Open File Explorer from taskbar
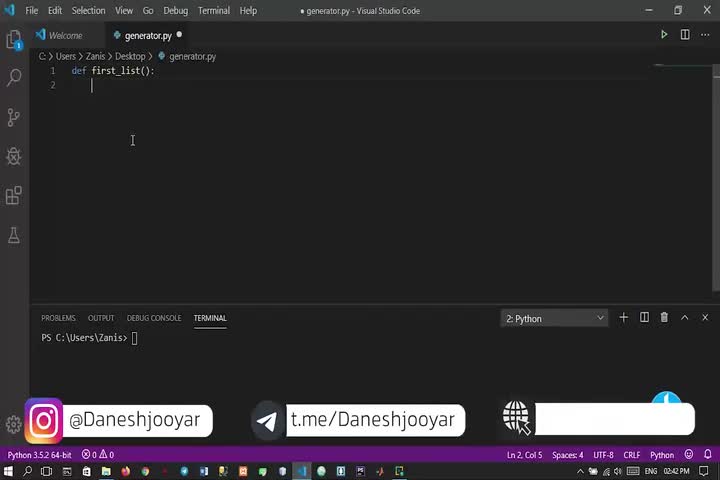 106,471
